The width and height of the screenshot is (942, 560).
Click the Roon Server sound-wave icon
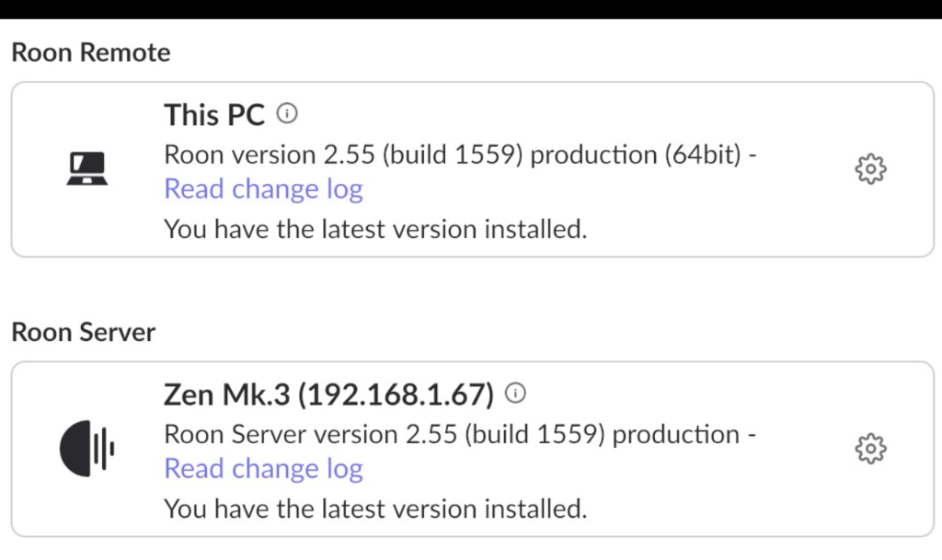click(87, 449)
